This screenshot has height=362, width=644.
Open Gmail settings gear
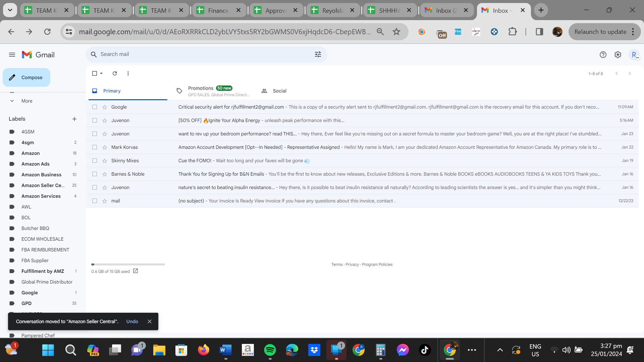618,55
